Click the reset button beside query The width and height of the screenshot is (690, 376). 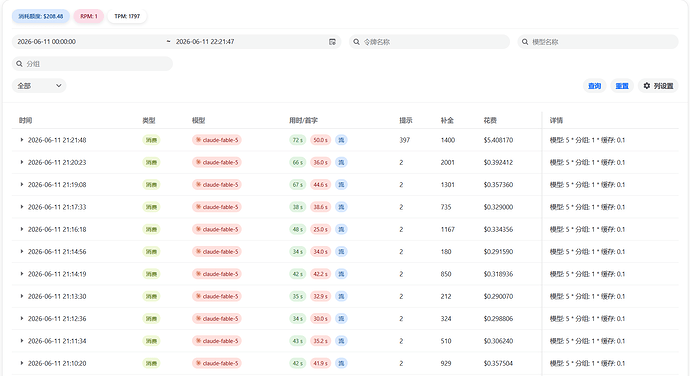coord(622,86)
